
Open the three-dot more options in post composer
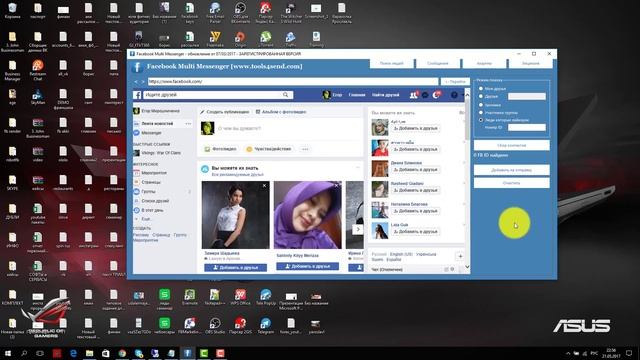[x=305, y=149]
